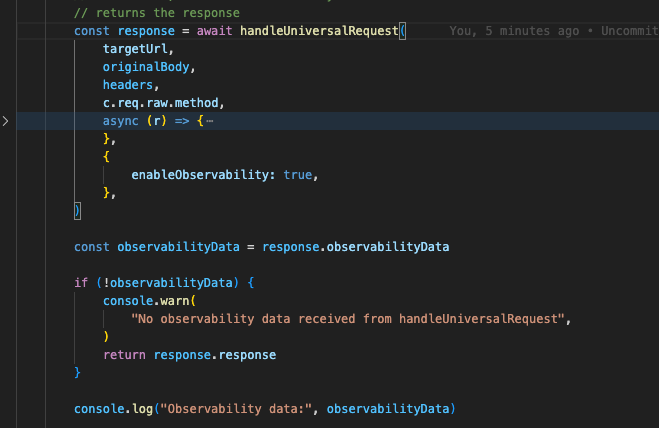Click 'const observabilityData' declaration name
659x428 pixels.
[178, 247]
